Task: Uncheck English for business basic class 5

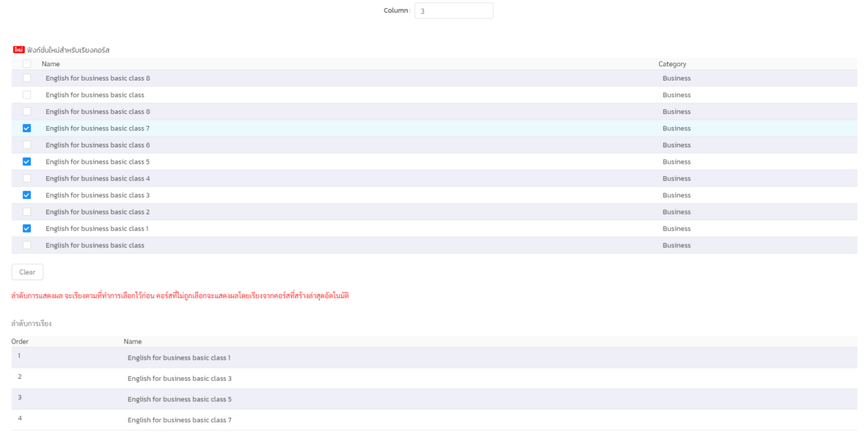Action: (27, 162)
